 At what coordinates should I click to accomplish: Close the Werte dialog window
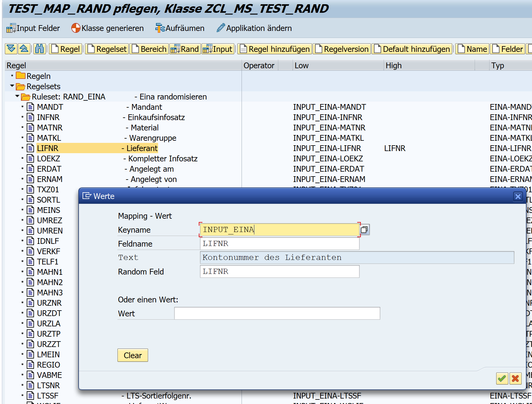[x=518, y=197]
